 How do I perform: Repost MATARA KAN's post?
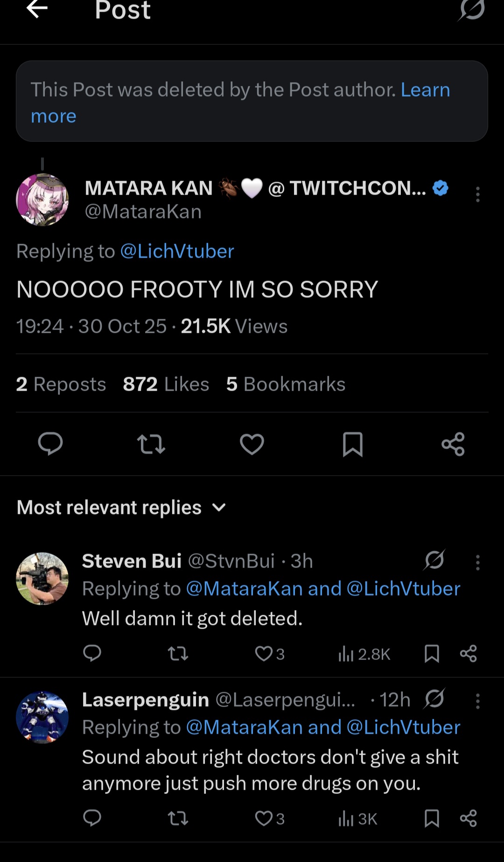pos(151,443)
